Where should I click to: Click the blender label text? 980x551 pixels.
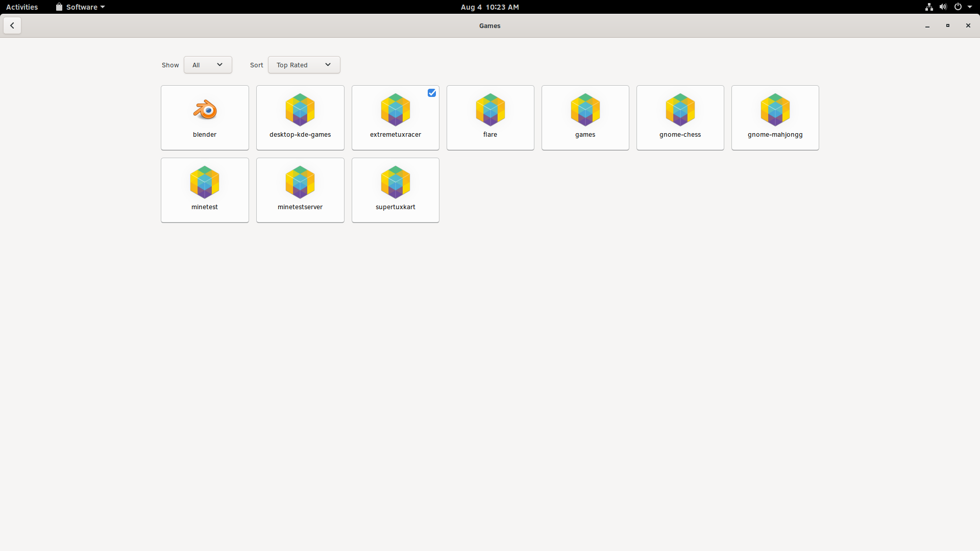click(x=205, y=135)
